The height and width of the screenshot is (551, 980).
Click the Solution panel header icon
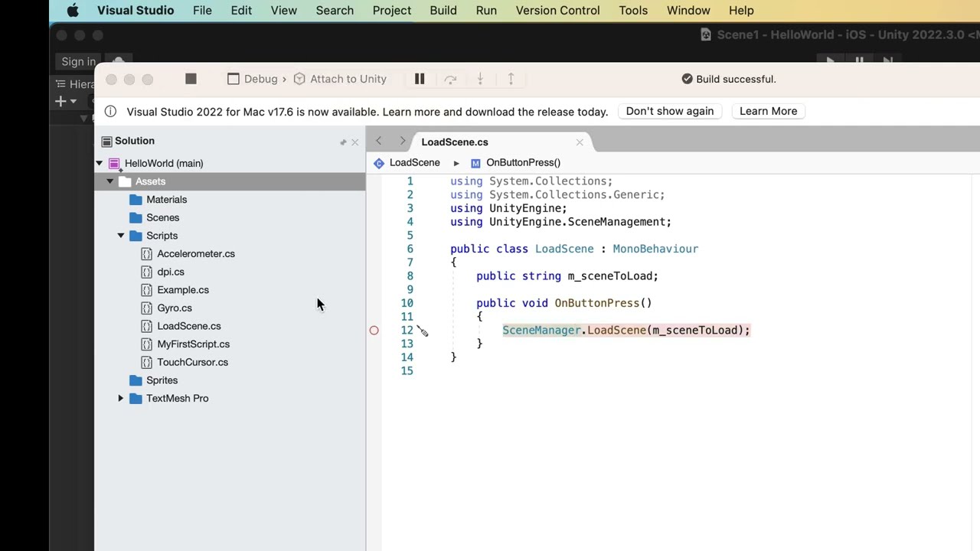point(106,142)
